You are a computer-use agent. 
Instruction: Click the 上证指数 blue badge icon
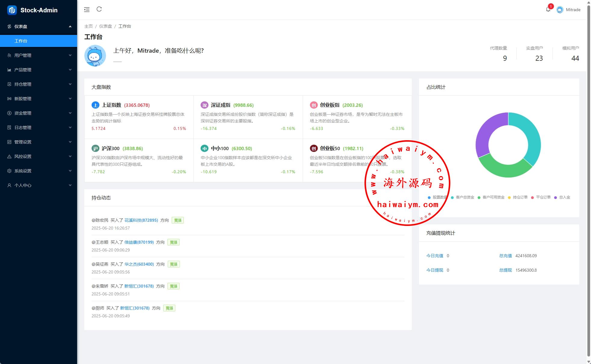pyautogui.click(x=95, y=105)
